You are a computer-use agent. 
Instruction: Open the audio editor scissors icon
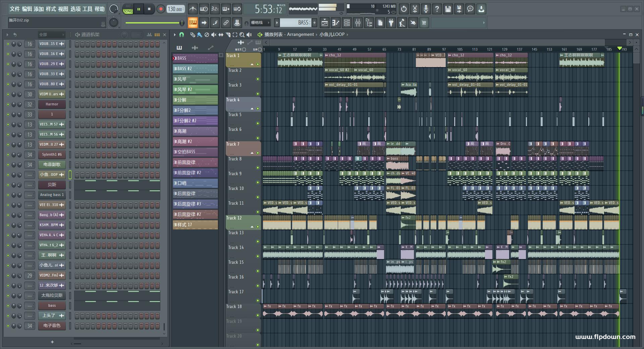415,9
